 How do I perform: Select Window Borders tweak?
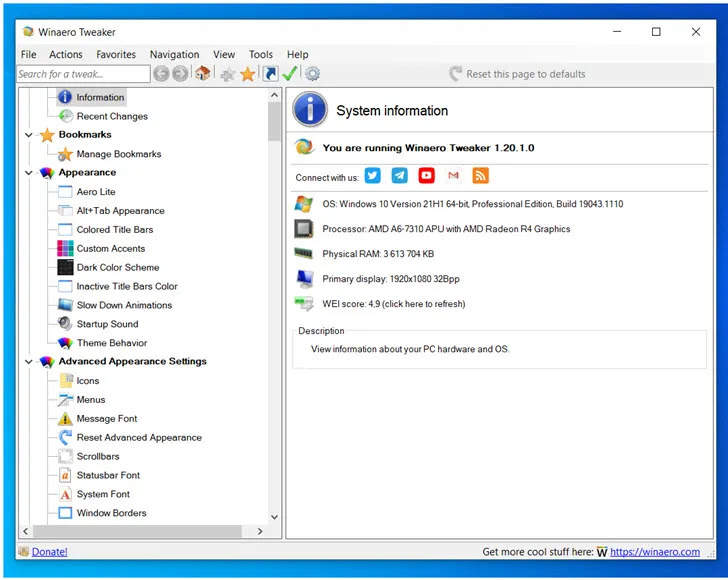[x=111, y=513]
